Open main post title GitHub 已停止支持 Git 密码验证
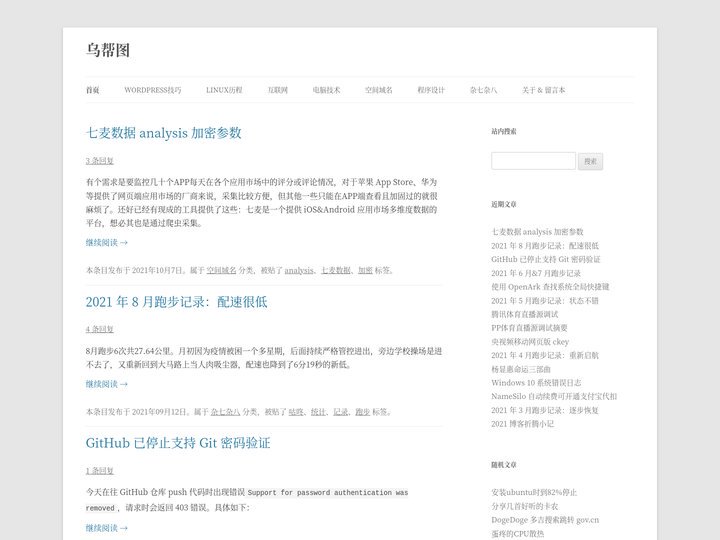 click(178, 443)
